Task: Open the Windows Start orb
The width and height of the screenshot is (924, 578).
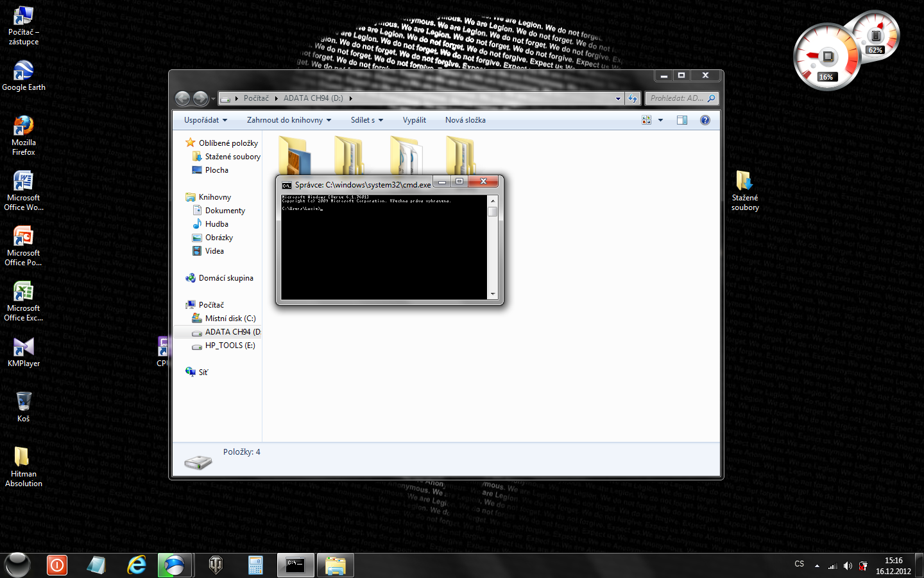Action: (x=17, y=565)
